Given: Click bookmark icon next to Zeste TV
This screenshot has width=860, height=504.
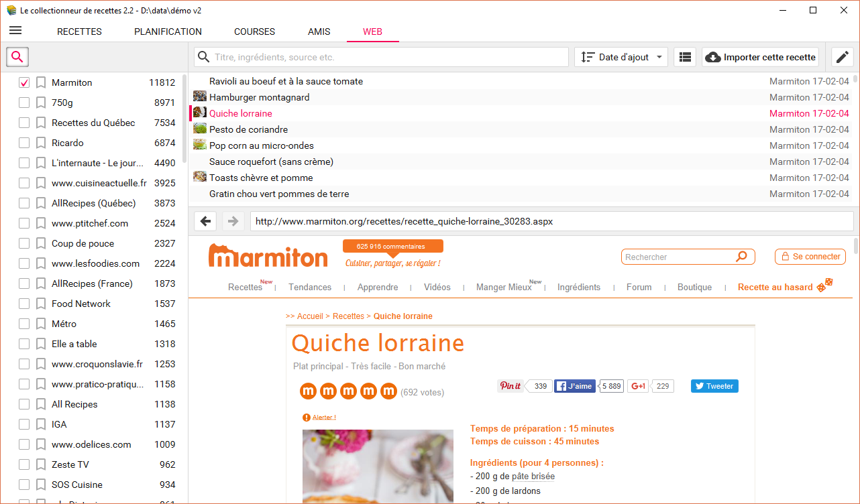Looking at the screenshot, I should point(41,464).
